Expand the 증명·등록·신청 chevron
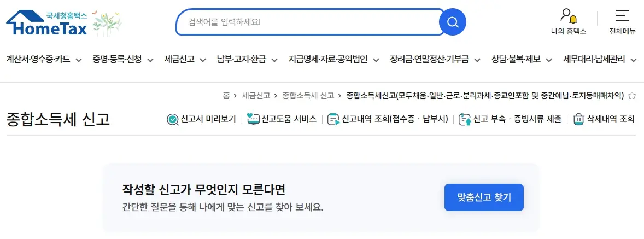Screen dimensions: 644x239 point(150,60)
